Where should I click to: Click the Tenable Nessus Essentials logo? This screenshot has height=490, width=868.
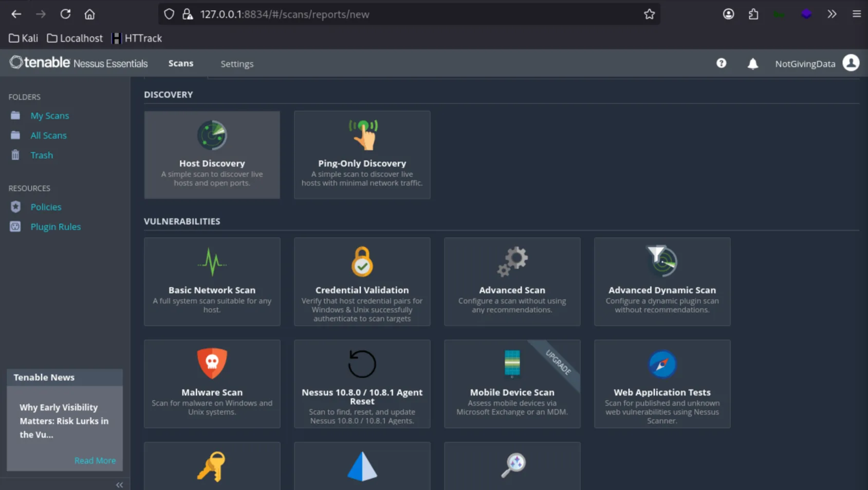[79, 63]
